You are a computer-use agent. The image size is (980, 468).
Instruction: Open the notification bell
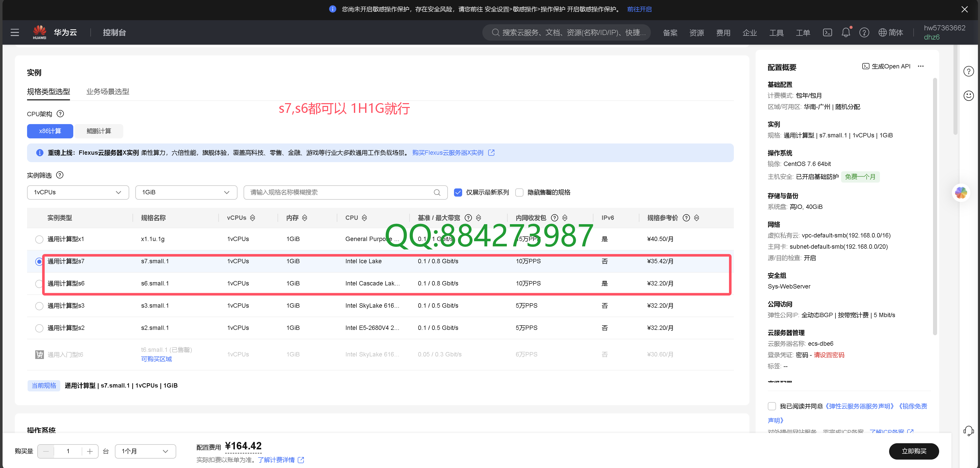[x=846, y=32]
